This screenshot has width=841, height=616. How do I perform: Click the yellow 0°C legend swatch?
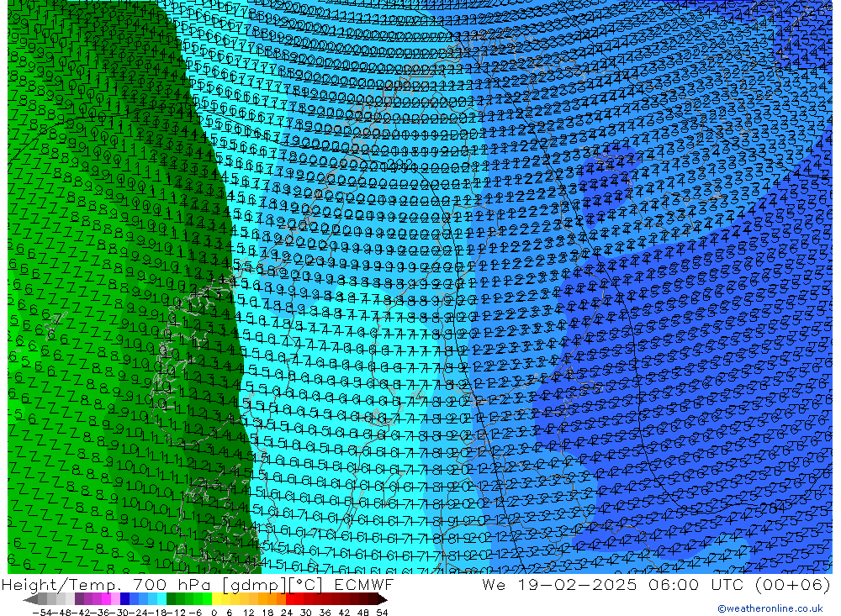pos(216,599)
